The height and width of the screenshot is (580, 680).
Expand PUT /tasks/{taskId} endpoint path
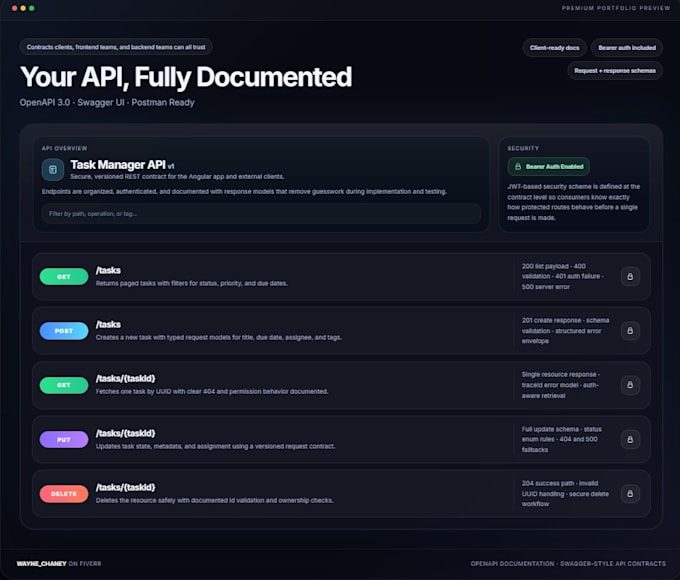point(125,433)
